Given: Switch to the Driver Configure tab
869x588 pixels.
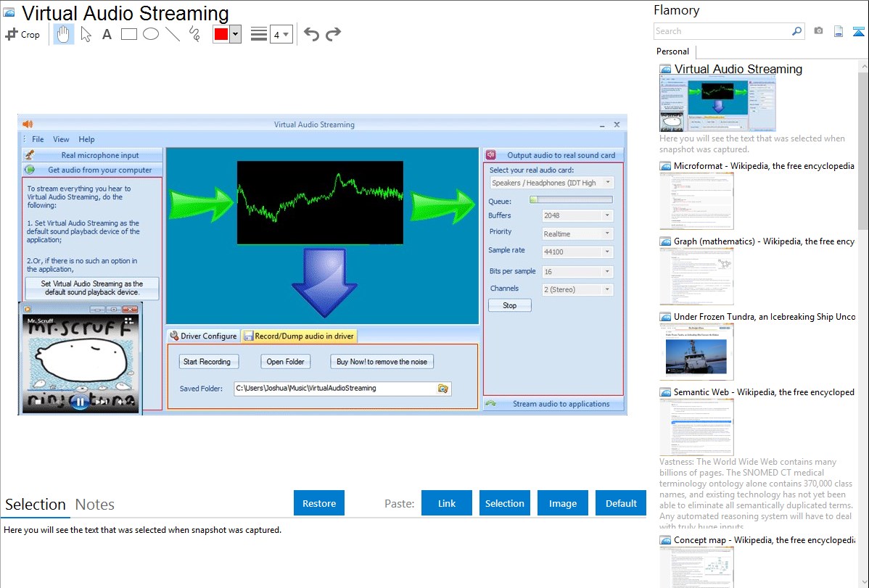Looking at the screenshot, I should click(203, 336).
